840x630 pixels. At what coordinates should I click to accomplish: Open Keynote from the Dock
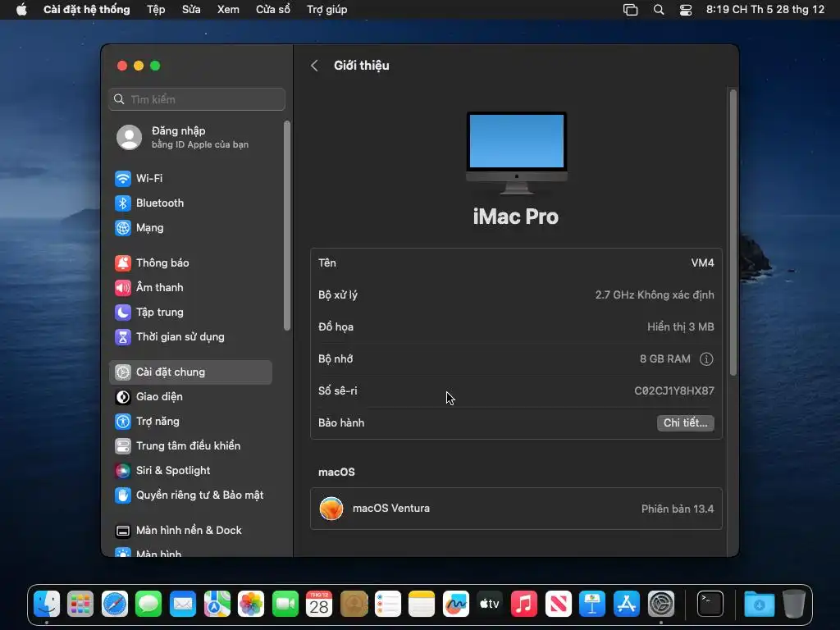pyautogui.click(x=592, y=605)
